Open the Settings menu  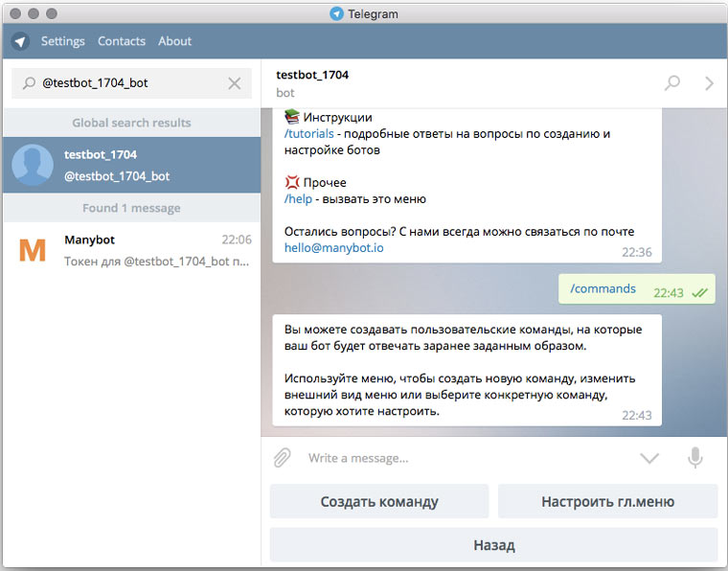tap(63, 41)
